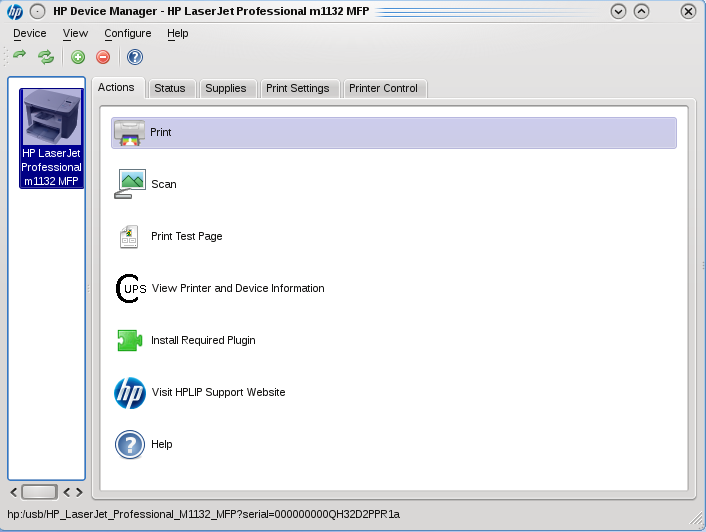Switch to the Actions tab

[x=116, y=87]
